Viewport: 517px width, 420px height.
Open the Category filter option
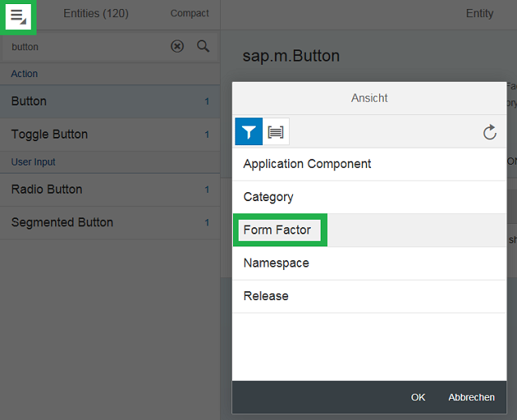[x=269, y=197]
